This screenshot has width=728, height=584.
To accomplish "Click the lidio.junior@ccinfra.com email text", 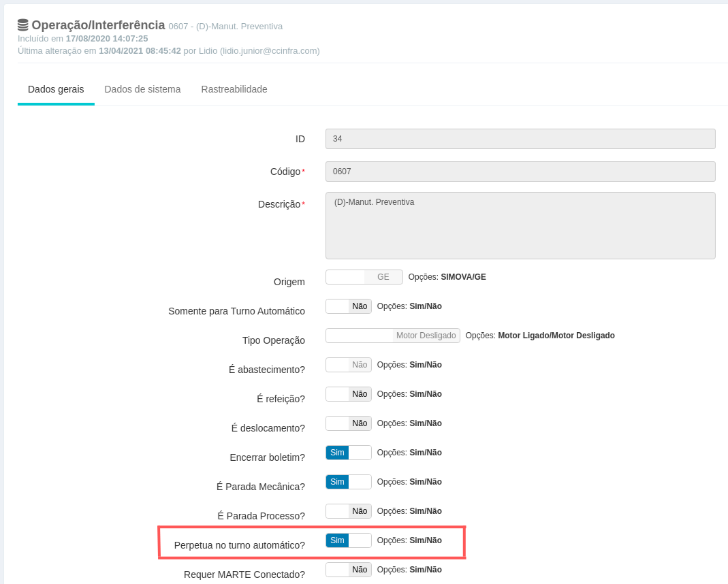I will coord(268,50).
